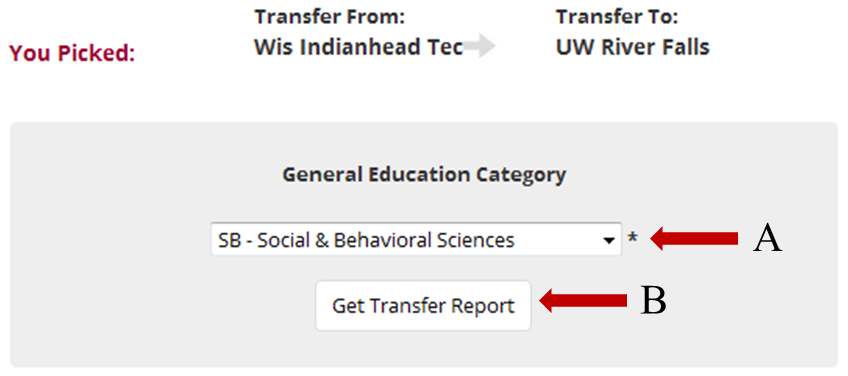Click the large letter A annotation
Viewport: 848px width, 376px height.
[767, 239]
